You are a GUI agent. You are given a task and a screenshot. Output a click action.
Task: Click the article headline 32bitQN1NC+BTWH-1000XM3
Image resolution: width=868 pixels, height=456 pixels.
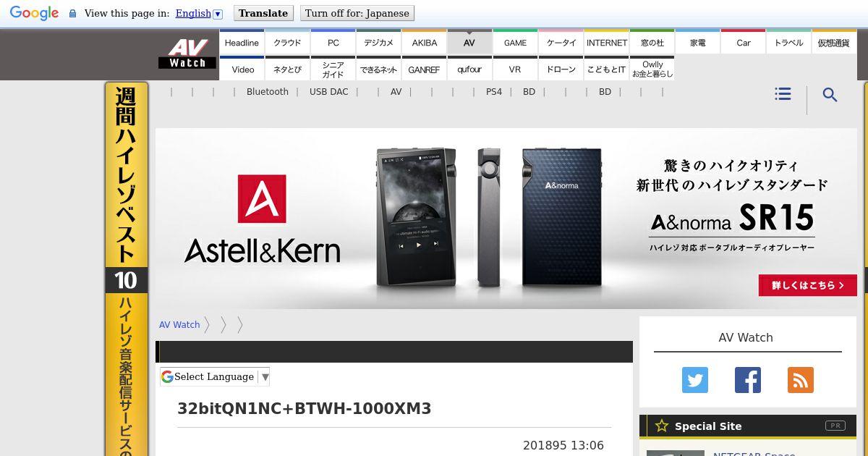[x=305, y=409]
